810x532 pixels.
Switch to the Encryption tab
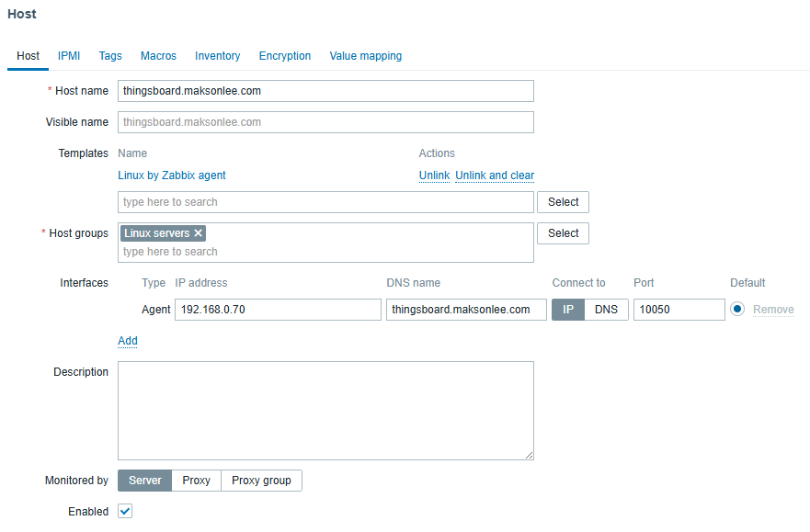coord(285,56)
